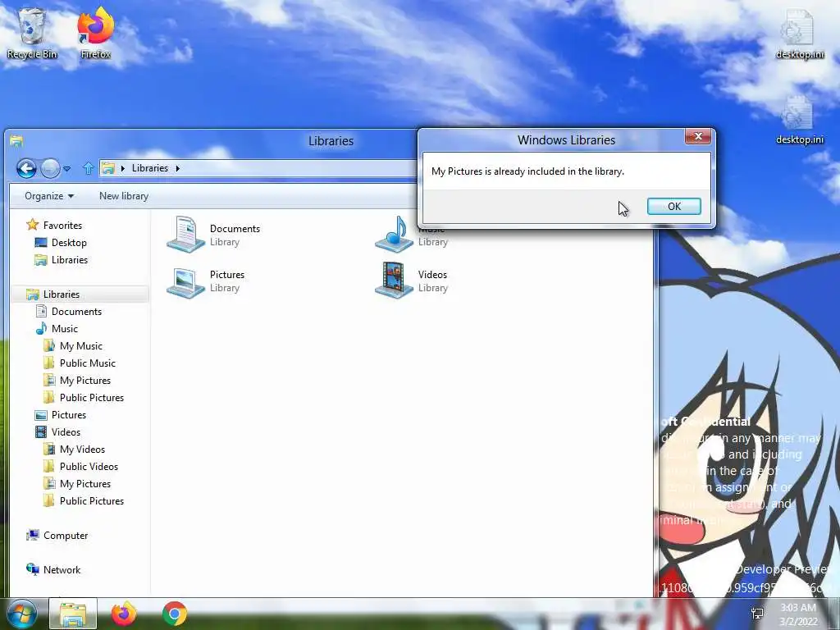Select Documents in the navigation tree
This screenshot has height=630, width=840.
pos(76,311)
